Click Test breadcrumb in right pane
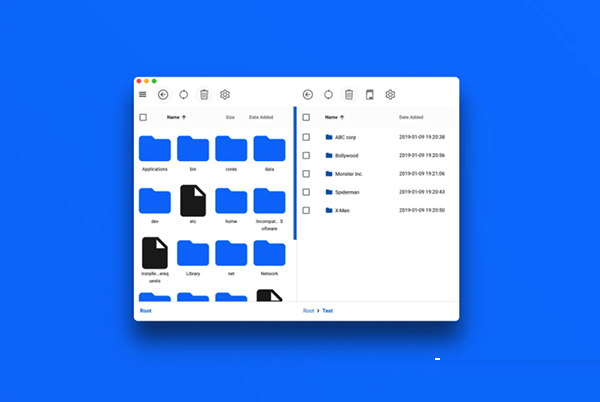Screen dimensions: 600x402 328,311
